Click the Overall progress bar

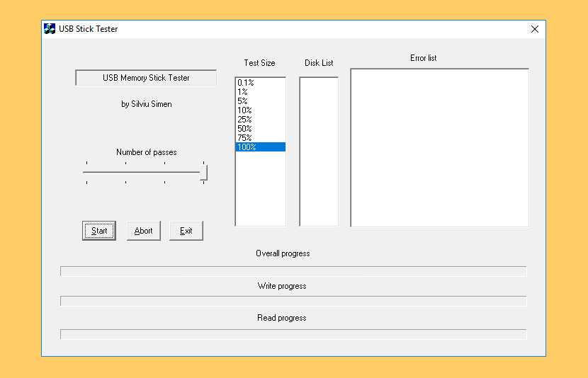point(293,271)
